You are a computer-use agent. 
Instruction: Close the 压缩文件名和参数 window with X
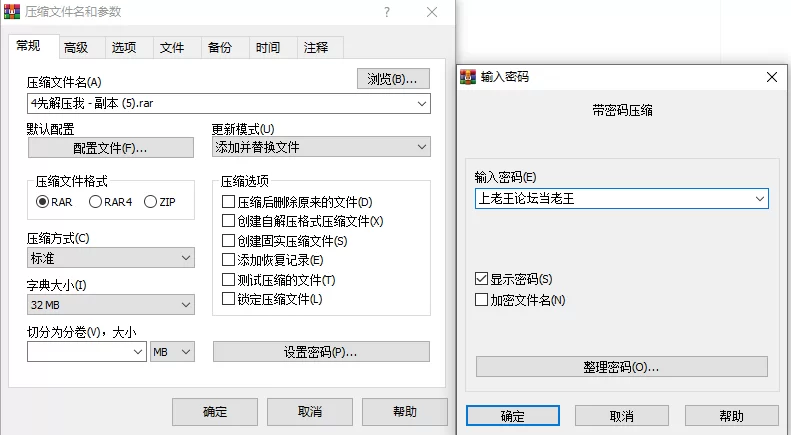[432, 12]
